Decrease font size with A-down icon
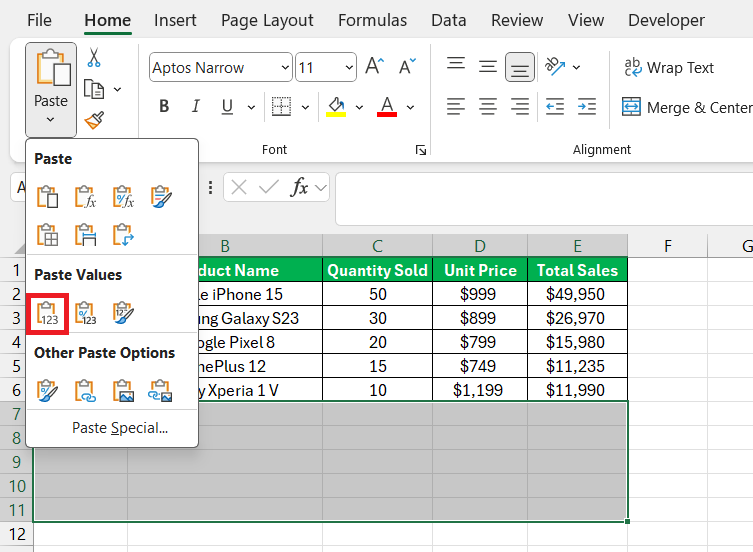 (407, 67)
